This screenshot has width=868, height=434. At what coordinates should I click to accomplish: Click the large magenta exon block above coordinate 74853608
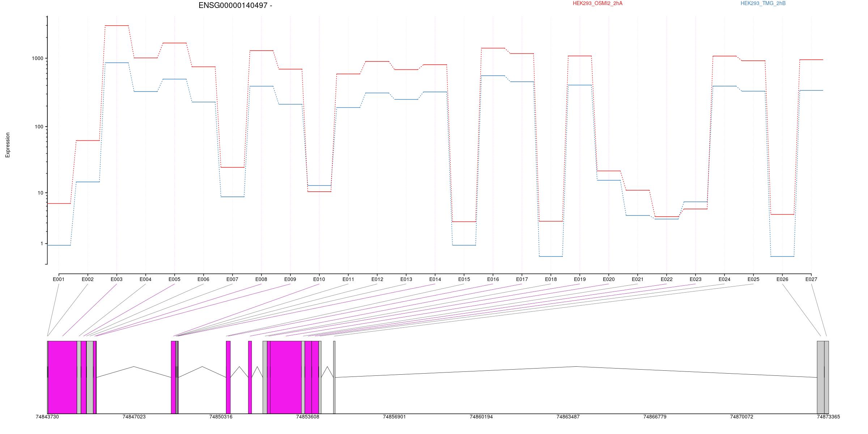pos(286,377)
